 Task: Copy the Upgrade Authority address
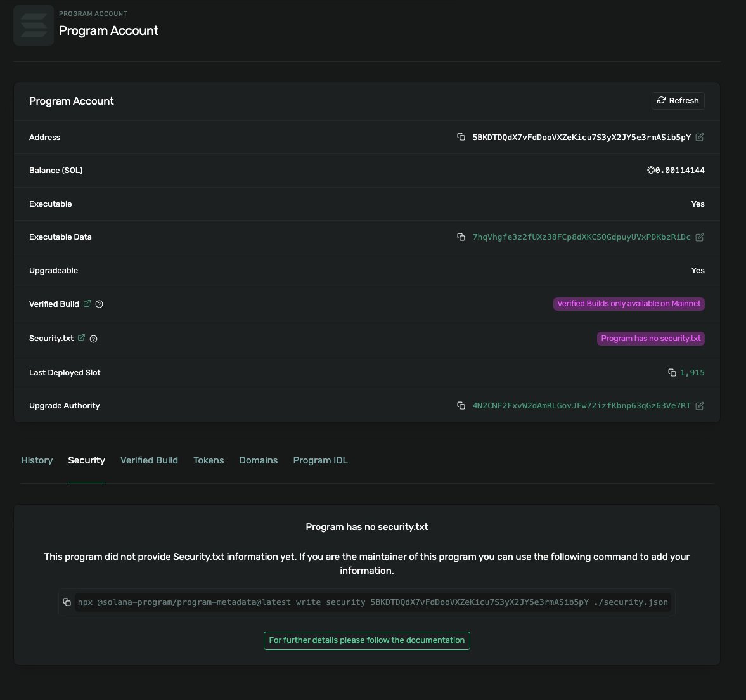(x=461, y=405)
